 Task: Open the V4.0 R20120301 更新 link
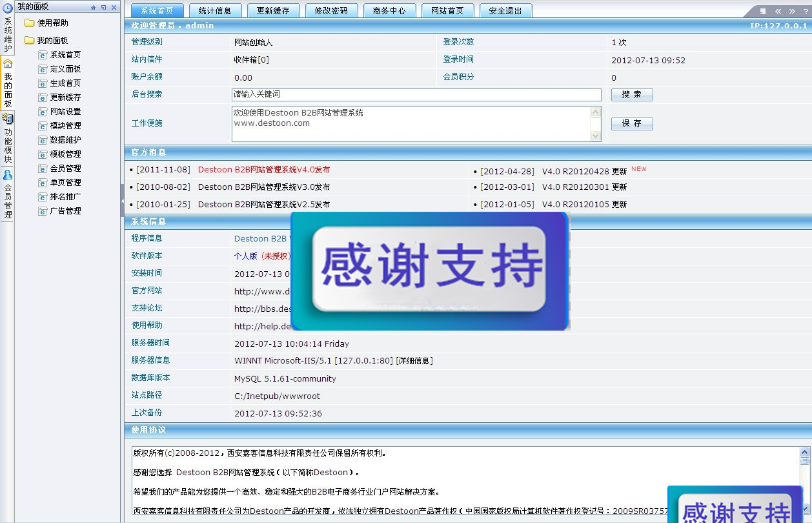(x=585, y=187)
